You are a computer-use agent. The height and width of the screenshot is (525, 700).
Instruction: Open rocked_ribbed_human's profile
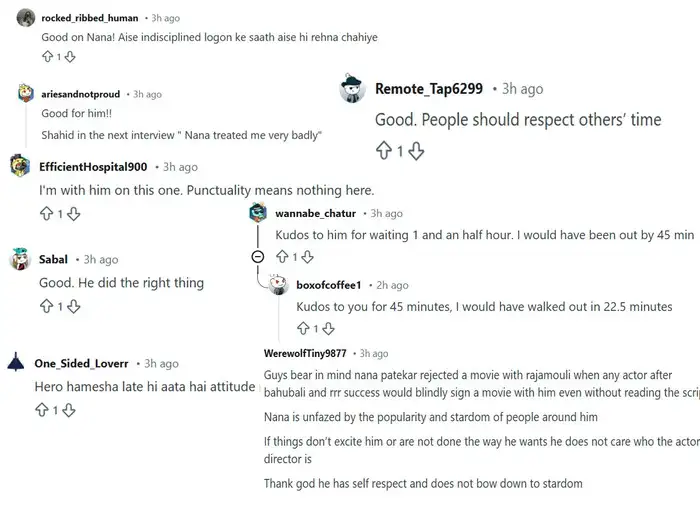pos(90,18)
